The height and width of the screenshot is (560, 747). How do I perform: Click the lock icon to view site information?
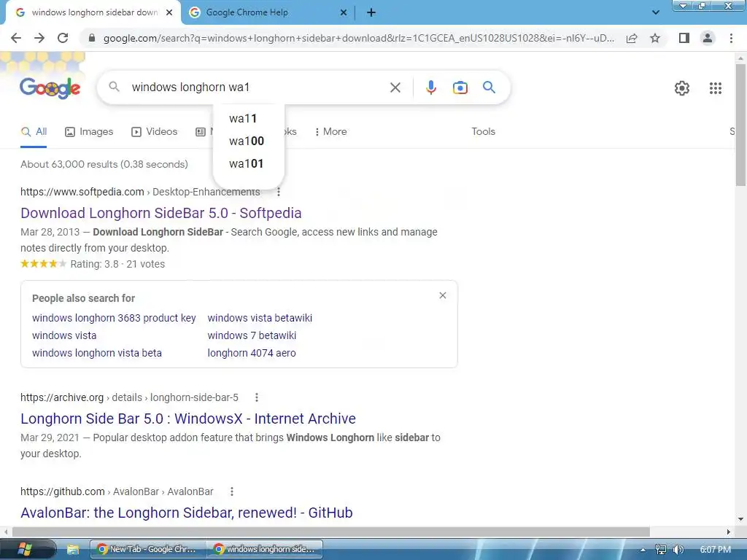pyautogui.click(x=92, y=38)
